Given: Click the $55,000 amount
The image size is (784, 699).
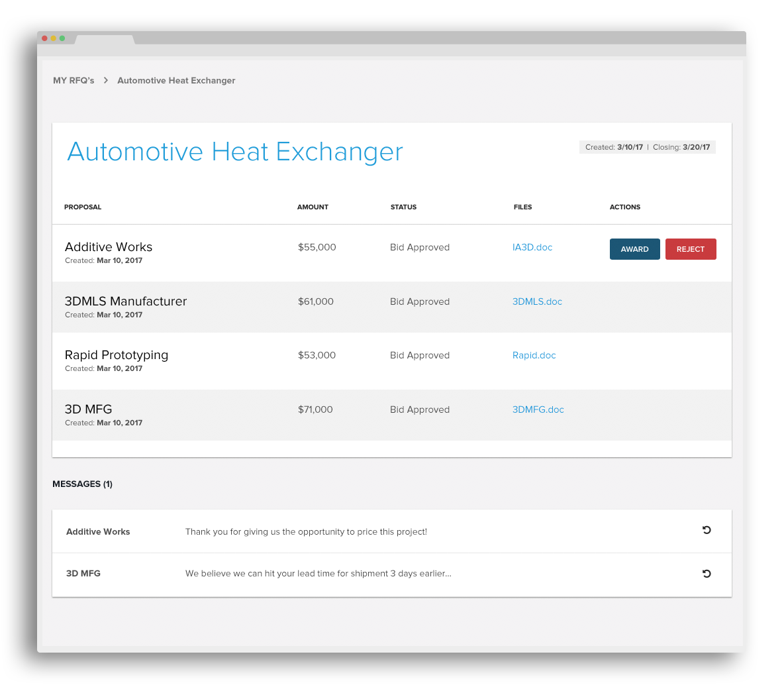Looking at the screenshot, I should 317,247.
